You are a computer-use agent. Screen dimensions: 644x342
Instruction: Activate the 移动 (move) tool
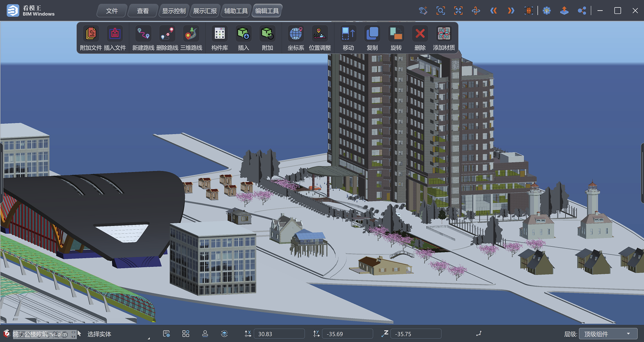coord(348,34)
